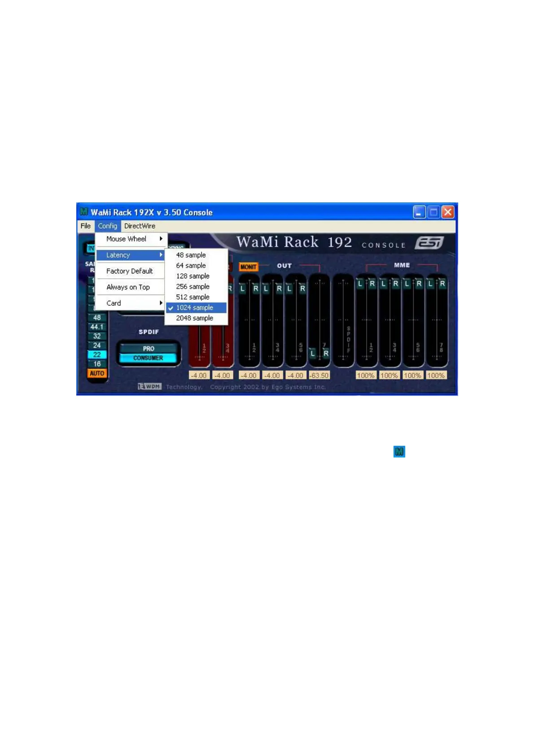Open the DirectWire menu
The height and width of the screenshot is (756, 534).
140,226
